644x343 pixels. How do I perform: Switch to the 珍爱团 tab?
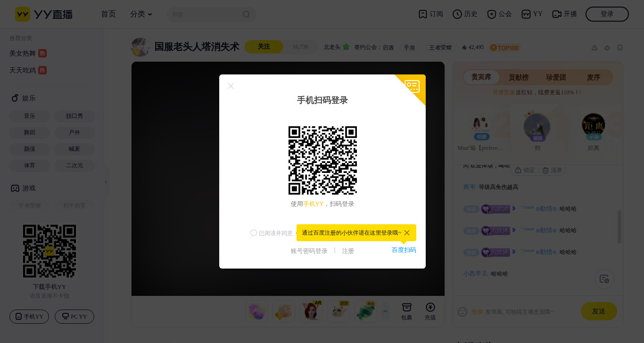[x=556, y=77]
